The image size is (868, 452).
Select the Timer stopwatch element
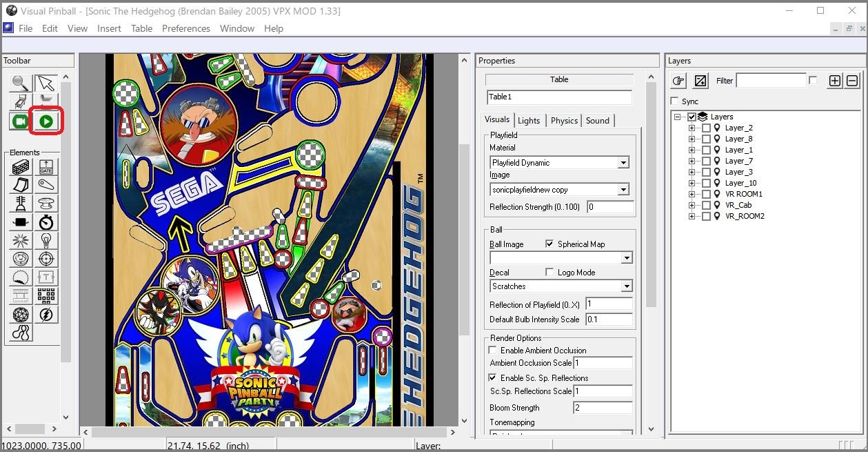(46, 222)
